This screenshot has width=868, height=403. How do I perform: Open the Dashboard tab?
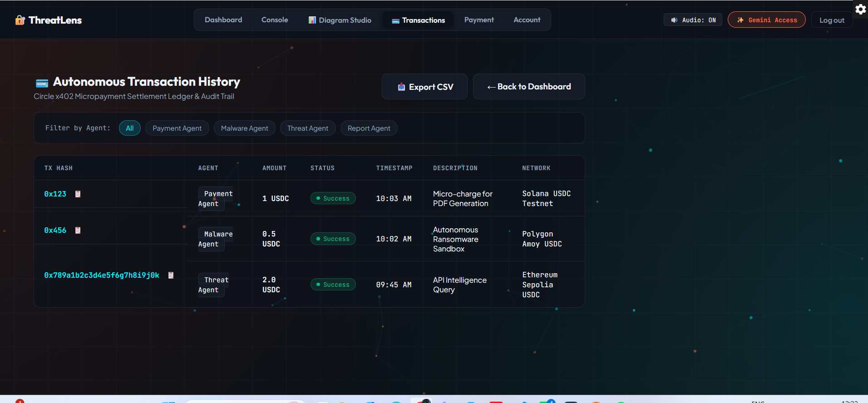tap(223, 20)
